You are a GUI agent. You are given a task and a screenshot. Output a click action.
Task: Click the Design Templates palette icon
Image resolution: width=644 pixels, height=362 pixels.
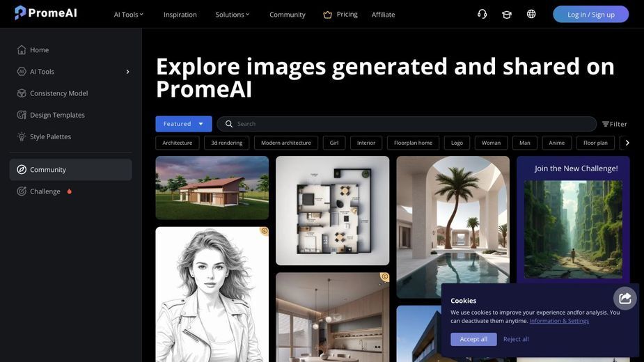pos(22,115)
